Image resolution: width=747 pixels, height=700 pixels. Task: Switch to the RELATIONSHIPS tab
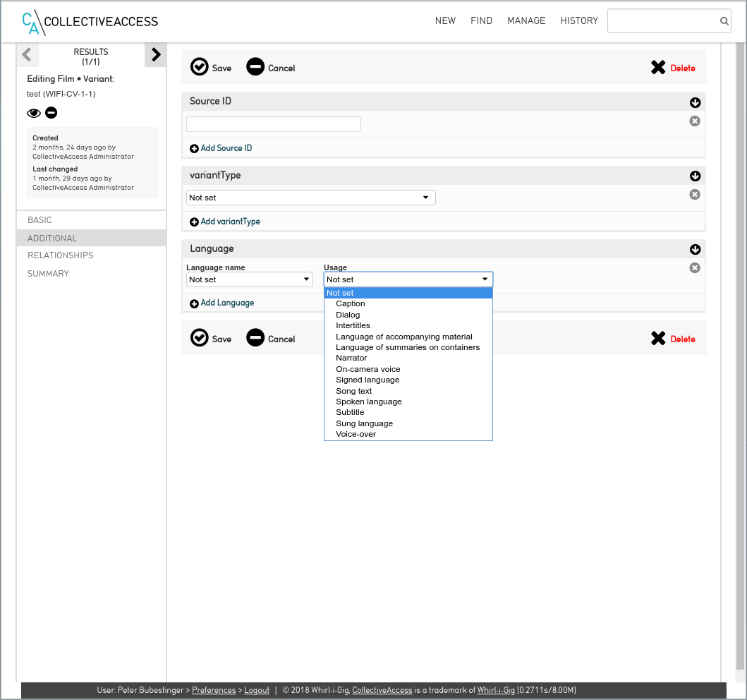[x=61, y=255]
